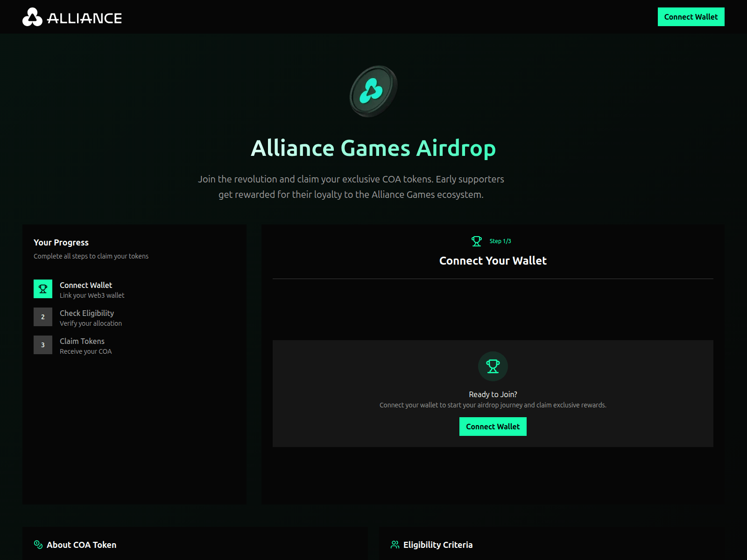
Task: Open the About COA Token section
Action: click(x=82, y=545)
